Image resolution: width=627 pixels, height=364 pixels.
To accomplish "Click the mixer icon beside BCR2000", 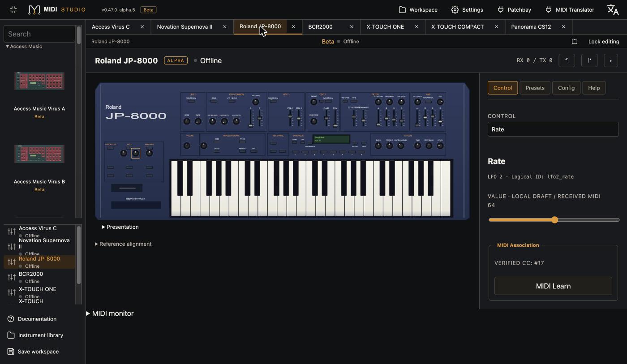I will [12, 277].
